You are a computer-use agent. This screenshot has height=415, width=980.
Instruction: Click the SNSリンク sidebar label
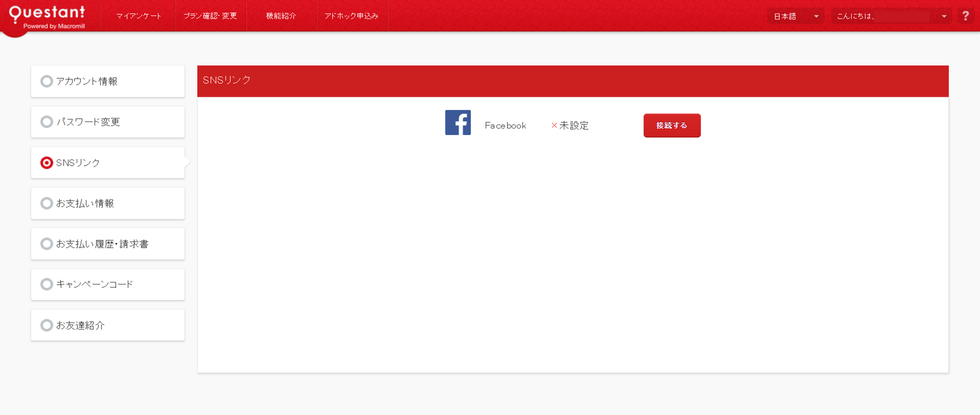click(78, 163)
